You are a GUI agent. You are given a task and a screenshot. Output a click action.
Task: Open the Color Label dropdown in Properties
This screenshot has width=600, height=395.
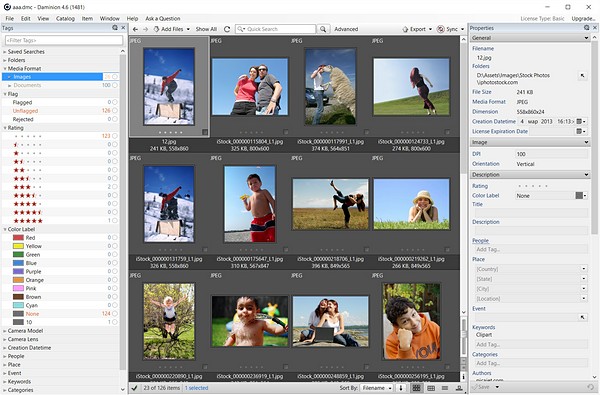581,196
